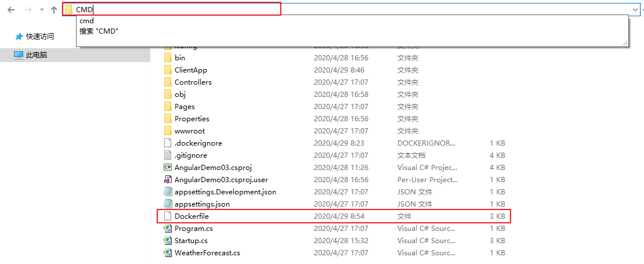
Task: Select the file name 'wwwroot'
Action: tap(189, 131)
